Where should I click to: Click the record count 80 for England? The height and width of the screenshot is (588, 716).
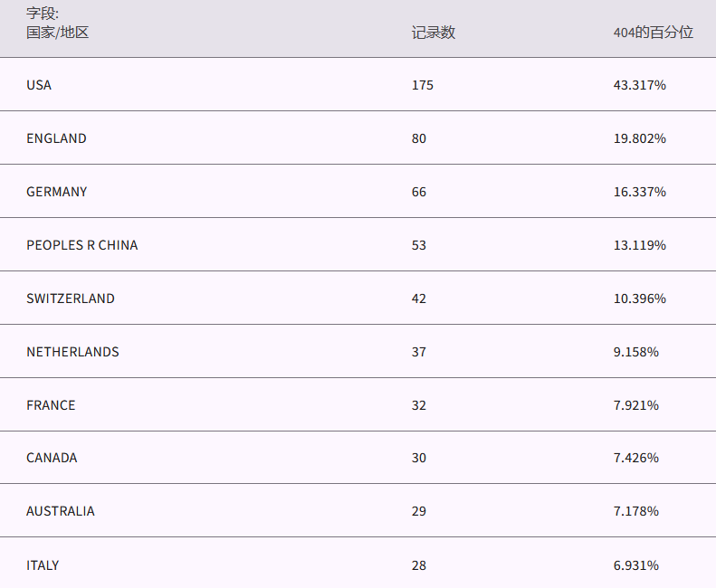point(418,138)
